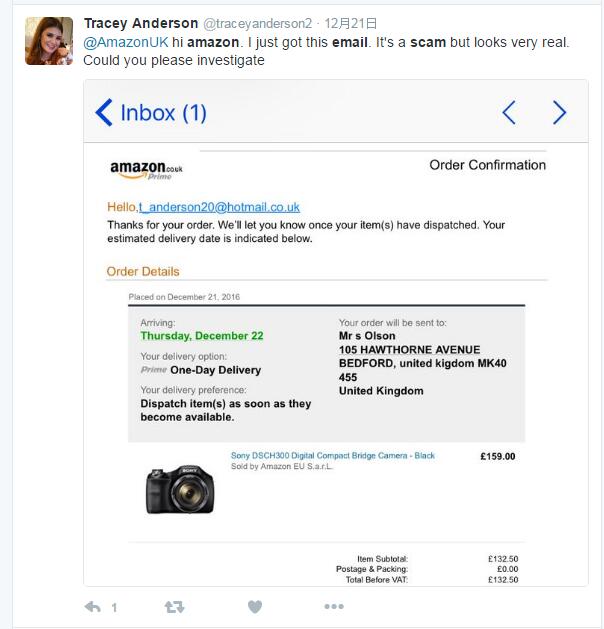This screenshot has height=629, width=604.
Task: Go to previous email arrow
Action: pos(508,112)
